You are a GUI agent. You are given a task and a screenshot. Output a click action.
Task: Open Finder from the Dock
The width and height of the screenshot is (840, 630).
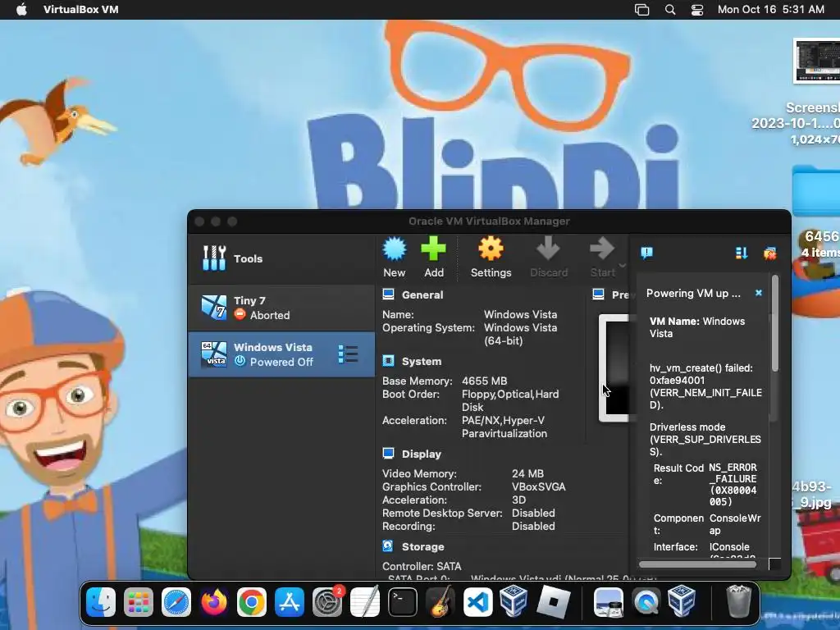pyautogui.click(x=101, y=602)
